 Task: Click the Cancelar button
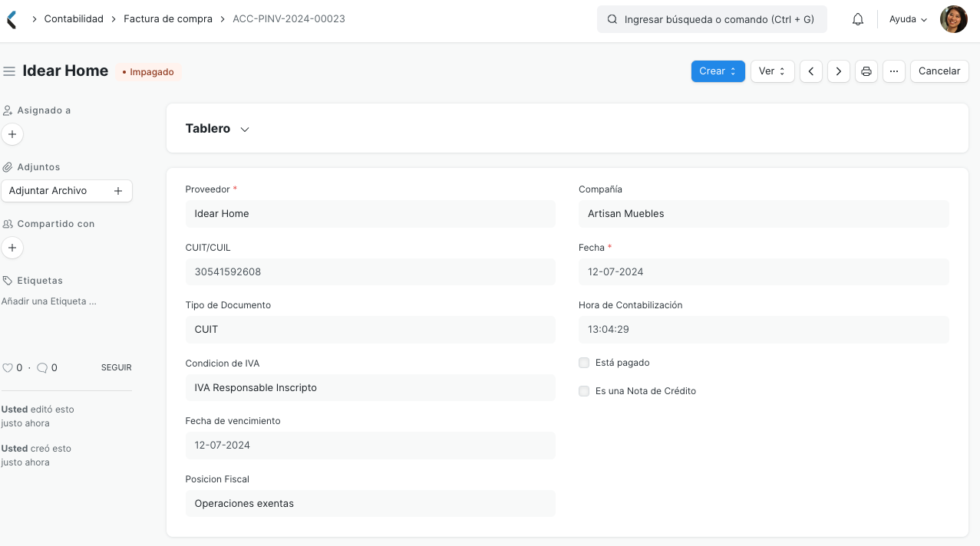tap(939, 71)
